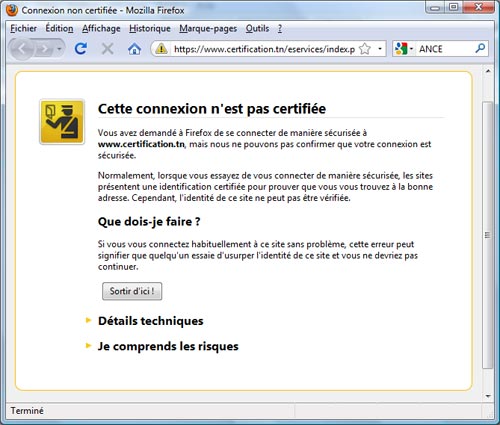Click the scrollbar down arrow
Screen dimensions: 500x425
pos(488,396)
